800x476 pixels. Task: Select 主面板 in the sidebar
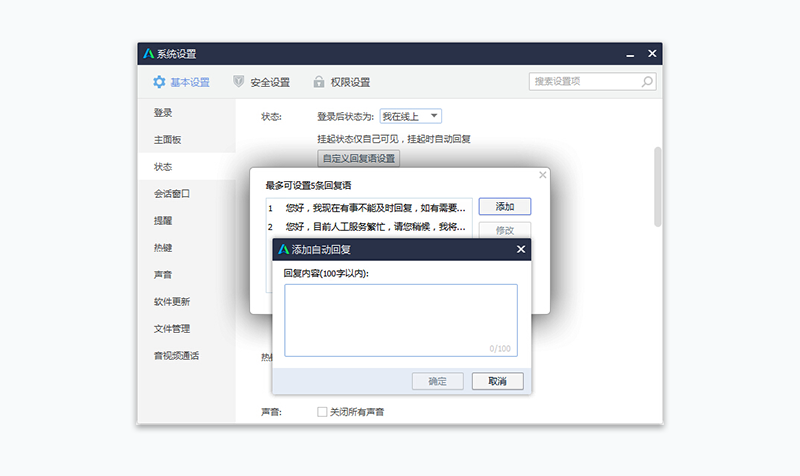pos(186,140)
